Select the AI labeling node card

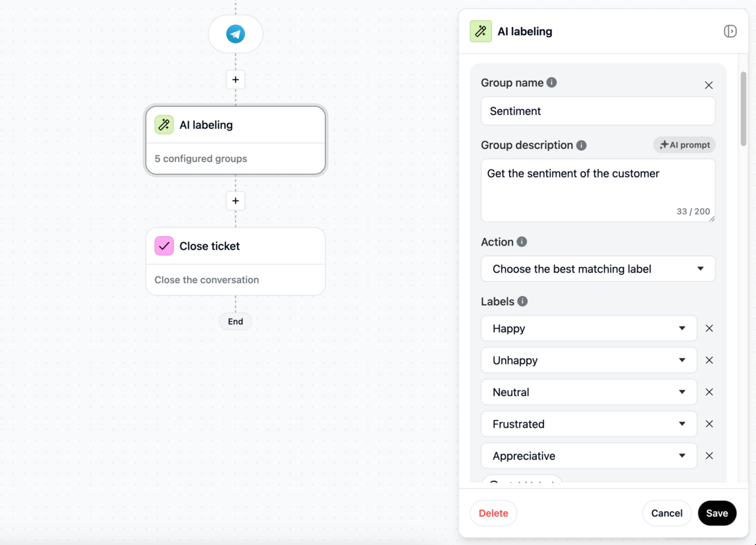(236, 140)
